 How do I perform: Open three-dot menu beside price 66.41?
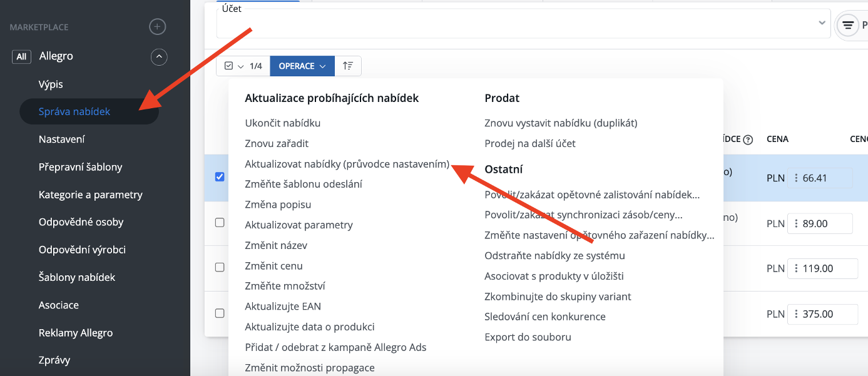pos(796,178)
